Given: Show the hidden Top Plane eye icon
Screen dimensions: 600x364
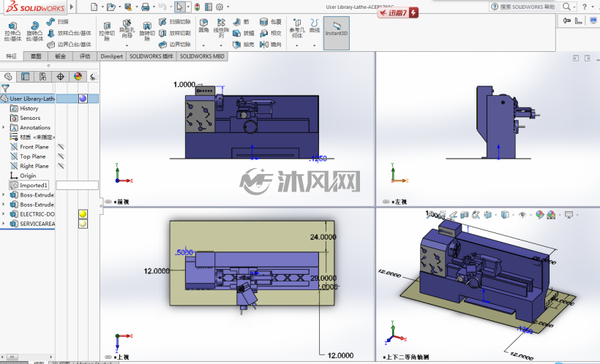Looking at the screenshot, I should pyautogui.click(x=61, y=156).
